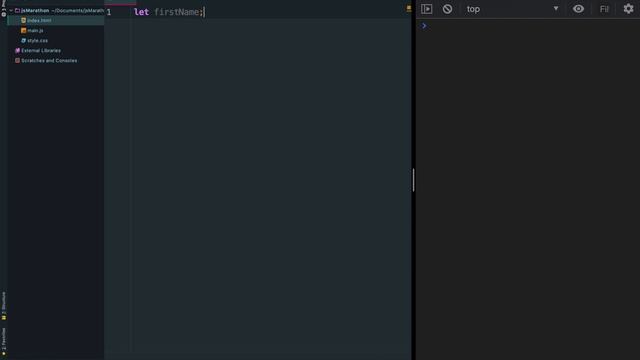Click the Scratches and Consoles icon

coord(17,60)
